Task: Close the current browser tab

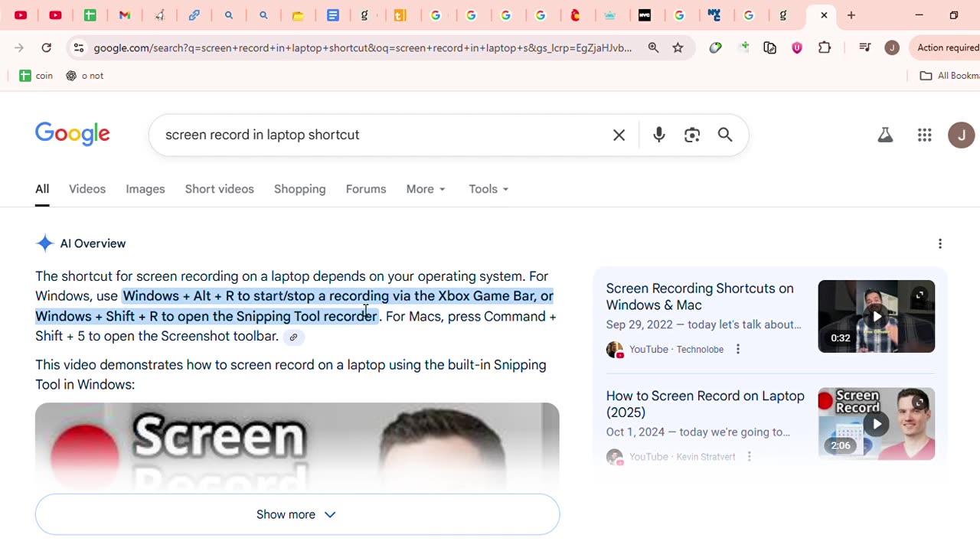Action: click(824, 15)
